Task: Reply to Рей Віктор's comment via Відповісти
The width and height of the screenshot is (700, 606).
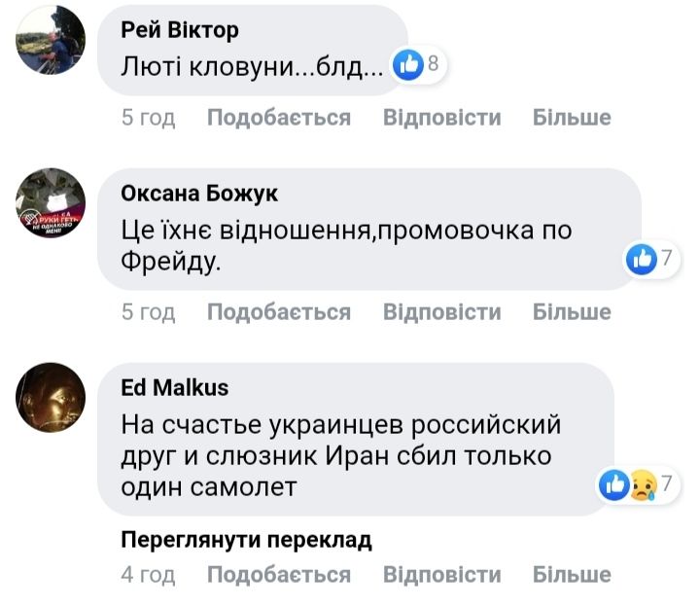Action: pos(441,118)
